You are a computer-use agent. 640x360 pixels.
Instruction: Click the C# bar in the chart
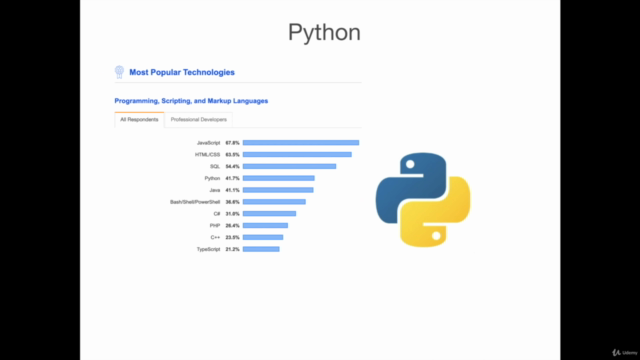pyautogui.click(x=269, y=213)
